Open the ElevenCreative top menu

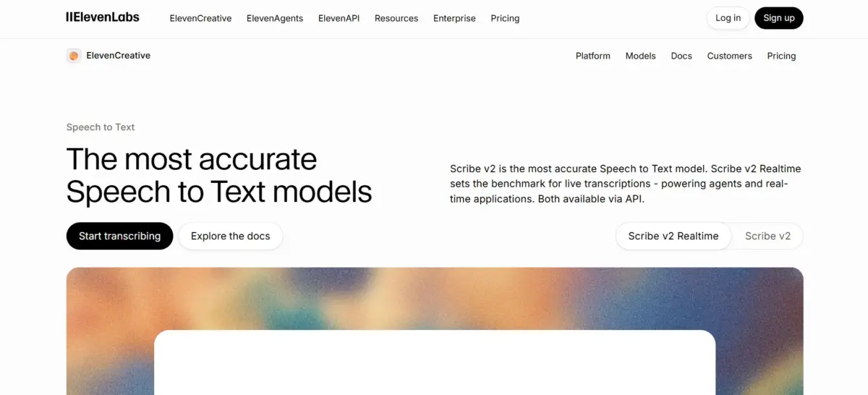[200, 18]
